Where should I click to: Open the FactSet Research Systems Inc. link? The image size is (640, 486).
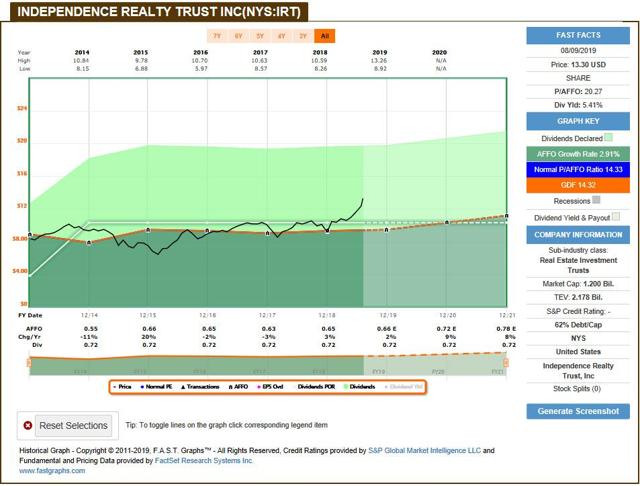pos(204,461)
